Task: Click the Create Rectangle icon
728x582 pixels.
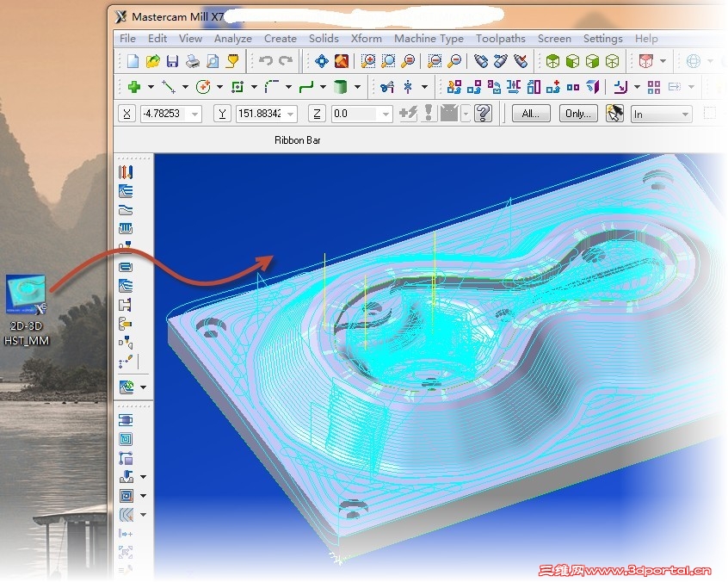Action: point(238,87)
